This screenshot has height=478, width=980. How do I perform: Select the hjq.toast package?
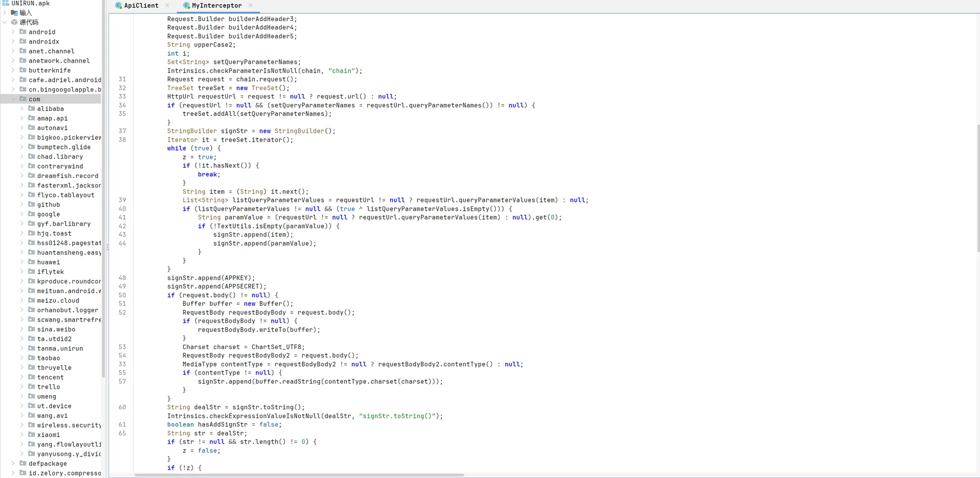54,233
